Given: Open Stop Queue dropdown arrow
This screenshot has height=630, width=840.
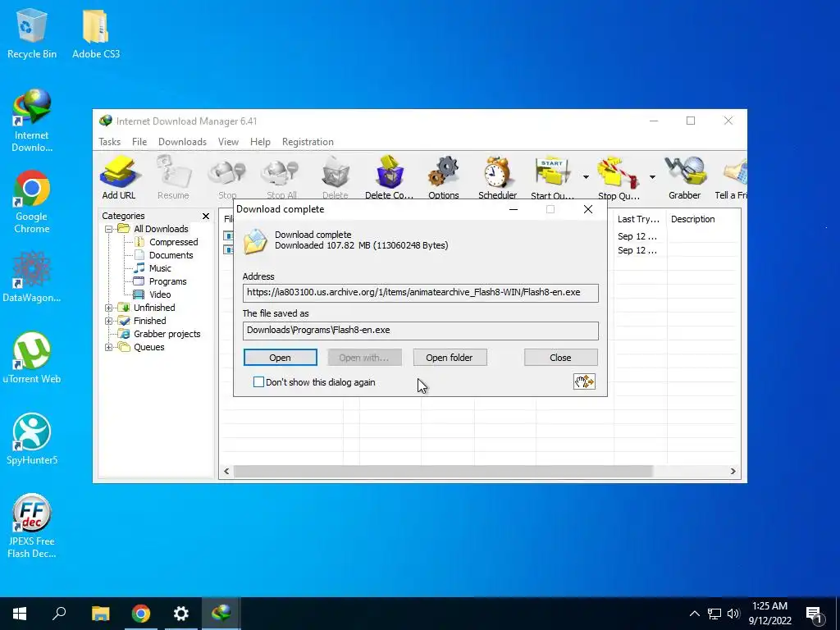Looking at the screenshot, I should (x=652, y=177).
